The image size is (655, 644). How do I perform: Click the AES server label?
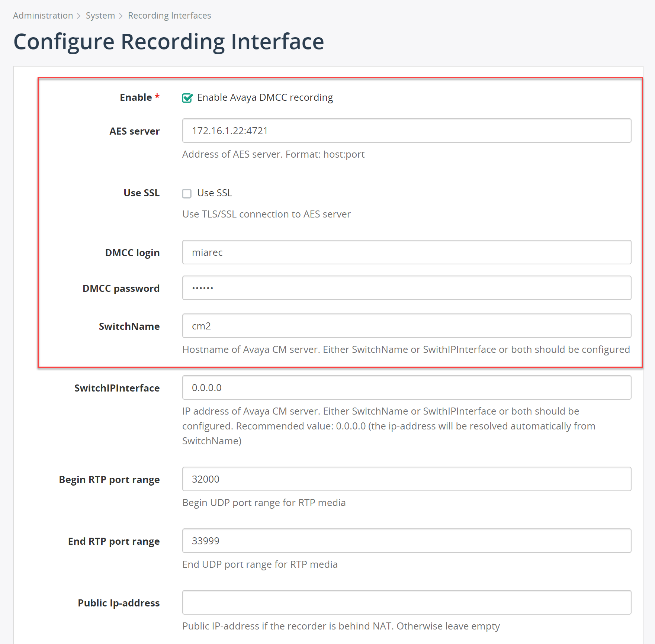tap(135, 131)
